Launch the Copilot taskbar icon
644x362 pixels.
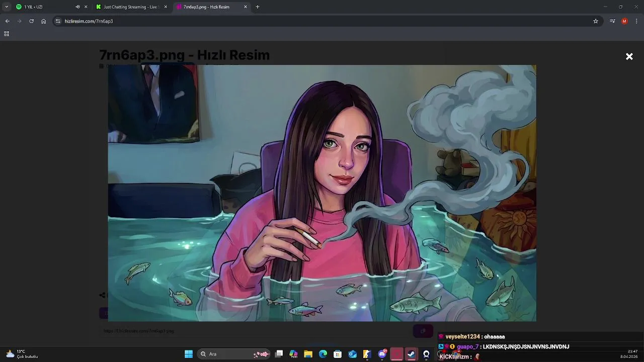293,354
